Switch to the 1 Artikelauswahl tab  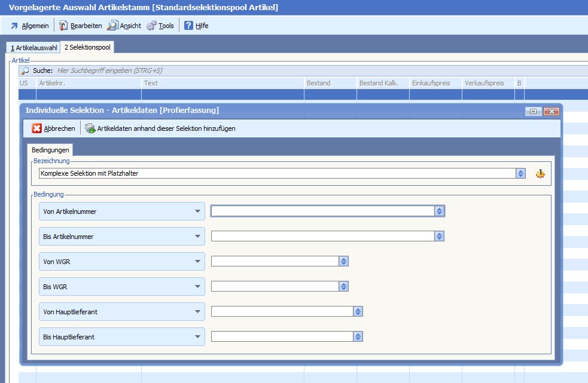[x=34, y=48]
